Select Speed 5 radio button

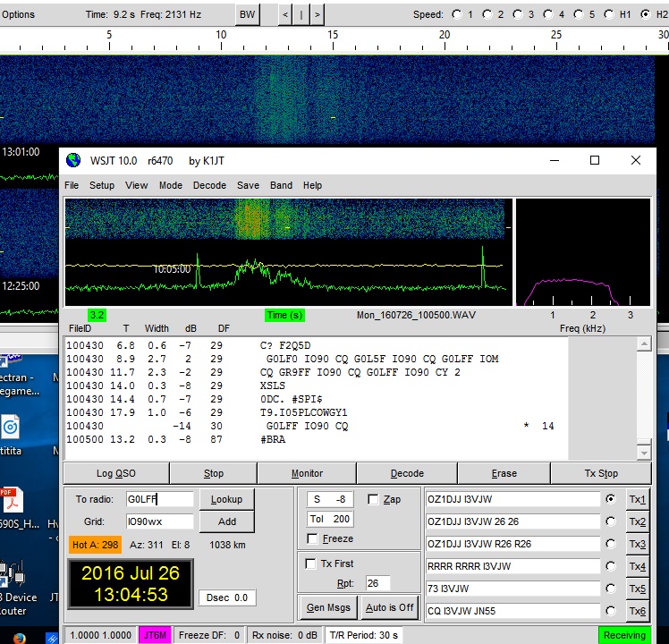(x=579, y=14)
